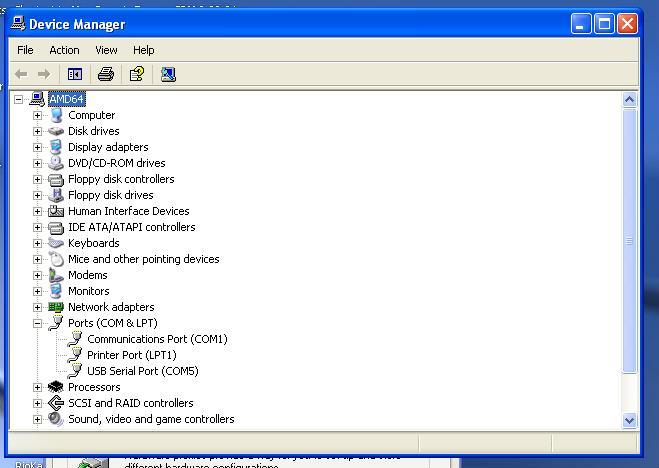This screenshot has height=468, width=659.
Task: Click the Network adapters card icon
Action: (x=56, y=307)
